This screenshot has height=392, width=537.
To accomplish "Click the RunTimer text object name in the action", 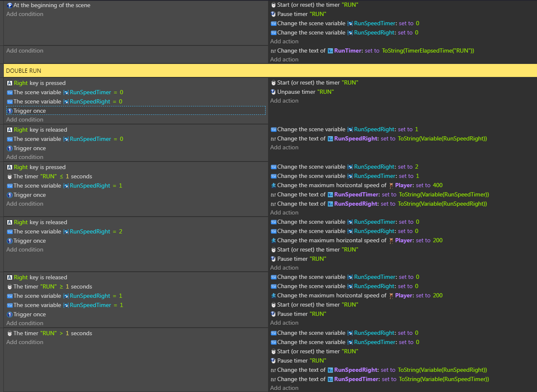I will [348, 50].
